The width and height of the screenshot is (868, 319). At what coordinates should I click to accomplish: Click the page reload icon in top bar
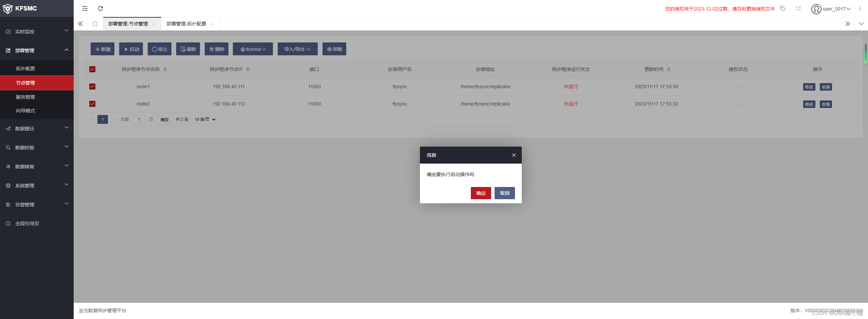click(x=100, y=8)
